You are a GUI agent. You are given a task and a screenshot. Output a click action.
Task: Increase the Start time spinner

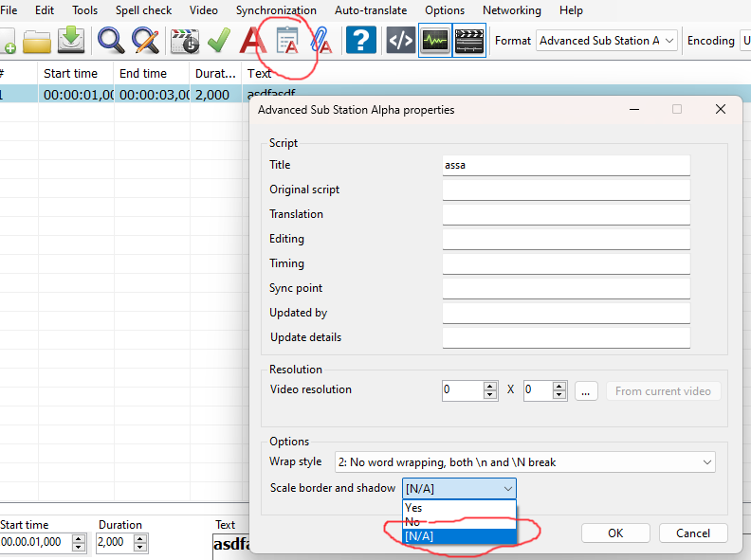point(79,538)
